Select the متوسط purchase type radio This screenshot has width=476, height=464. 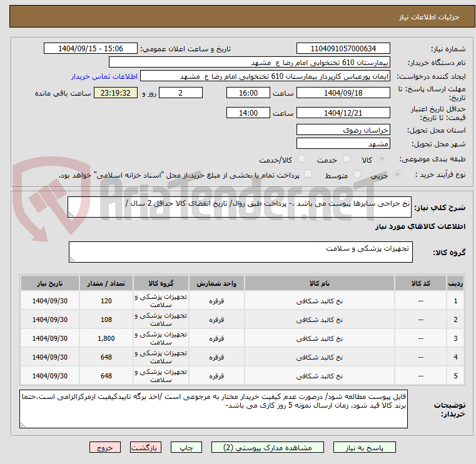357,174
